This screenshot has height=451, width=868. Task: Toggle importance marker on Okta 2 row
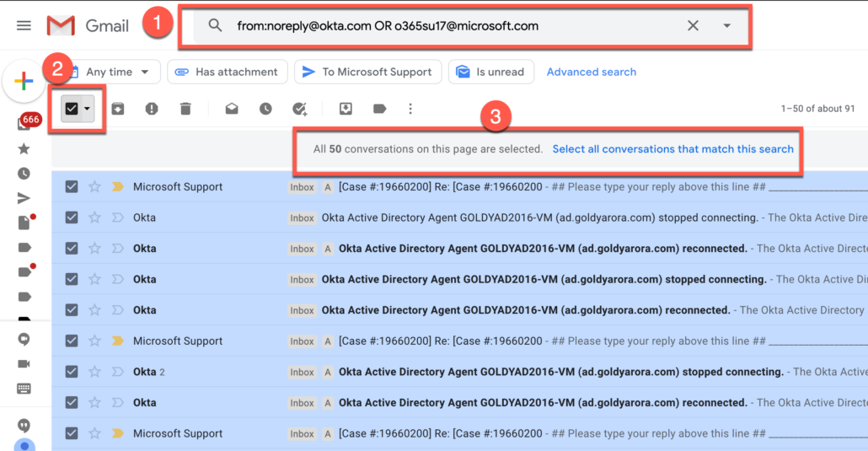117,372
